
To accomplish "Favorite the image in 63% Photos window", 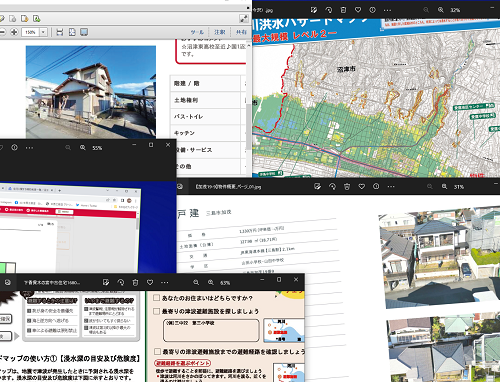I will 150,282.
